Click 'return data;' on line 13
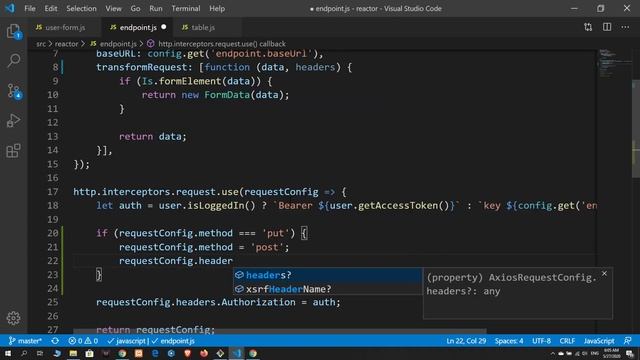Screen dimensions: 640x360 point(153,136)
